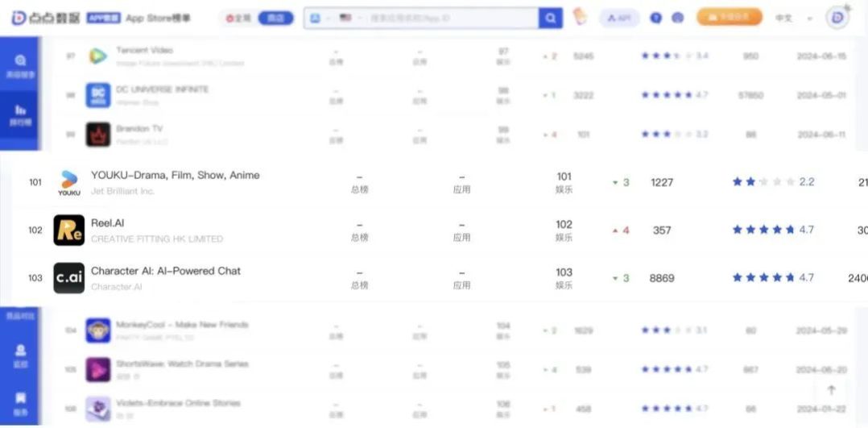The height and width of the screenshot is (428, 868).
Task: Select the red-dot option beside App Store title
Action: pyautogui.click(x=238, y=18)
